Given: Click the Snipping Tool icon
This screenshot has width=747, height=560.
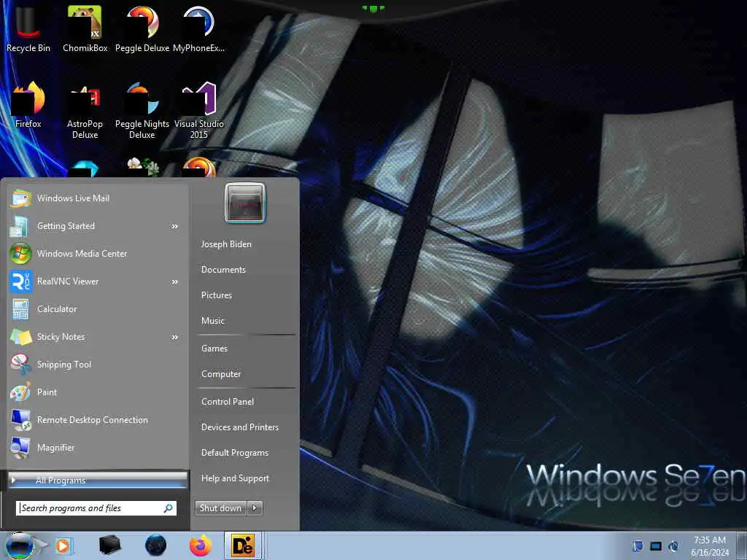Looking at the screenshot, I should click(20, 365).
